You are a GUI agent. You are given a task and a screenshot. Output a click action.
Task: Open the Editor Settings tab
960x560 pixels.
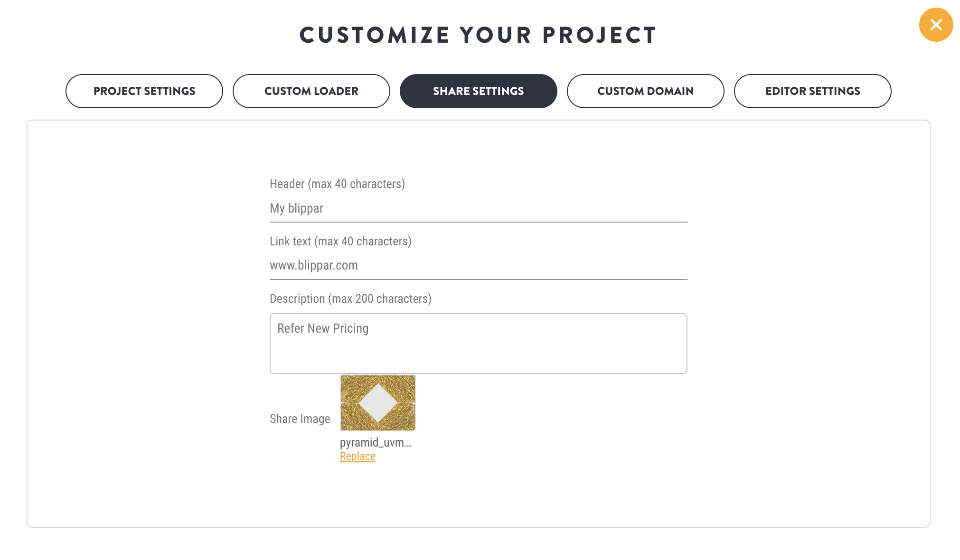pyautogui.click(x=813, y=91)
